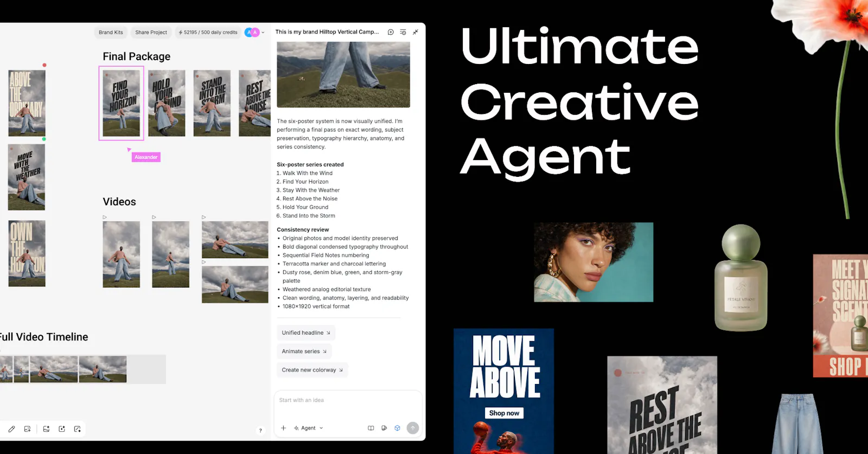Screen dimensions: 868x454
Task: Select the Stand Into the Storm poster
Action: click(212, 103)
